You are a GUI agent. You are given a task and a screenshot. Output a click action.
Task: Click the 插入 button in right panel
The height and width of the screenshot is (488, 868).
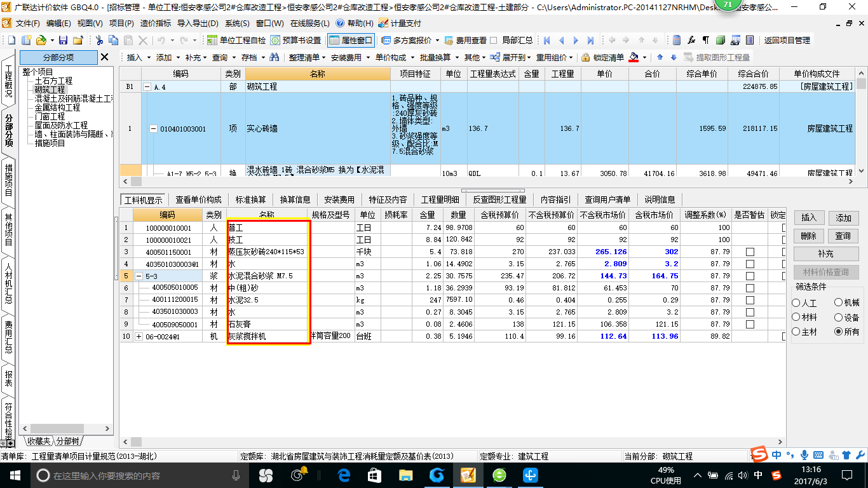point(809,218)
